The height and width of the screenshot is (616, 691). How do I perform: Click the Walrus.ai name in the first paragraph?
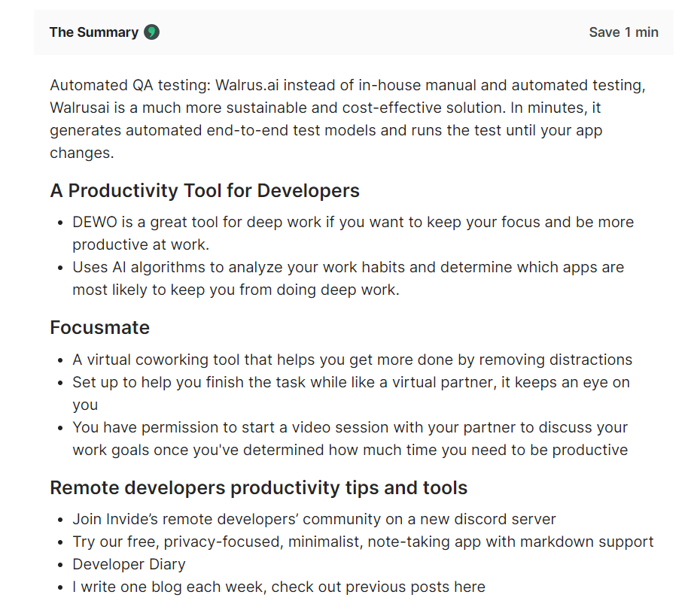[247, 85]
